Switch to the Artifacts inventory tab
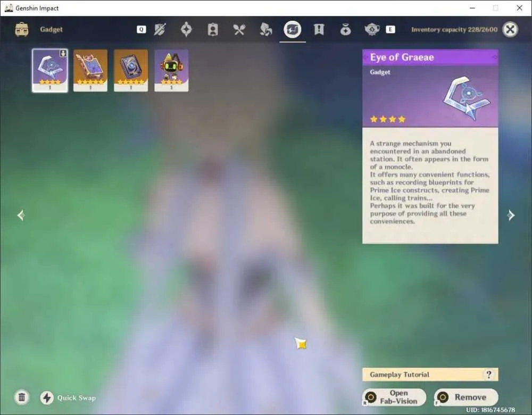Screen dimensions: 532x415 pos(186,29)
